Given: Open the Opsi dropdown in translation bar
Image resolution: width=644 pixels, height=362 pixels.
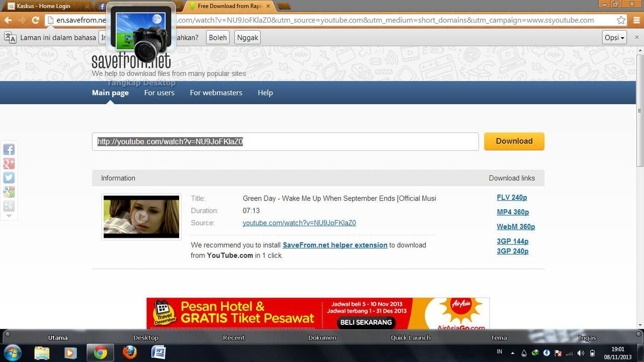Looking at the screenshot, I should [614, 38].
